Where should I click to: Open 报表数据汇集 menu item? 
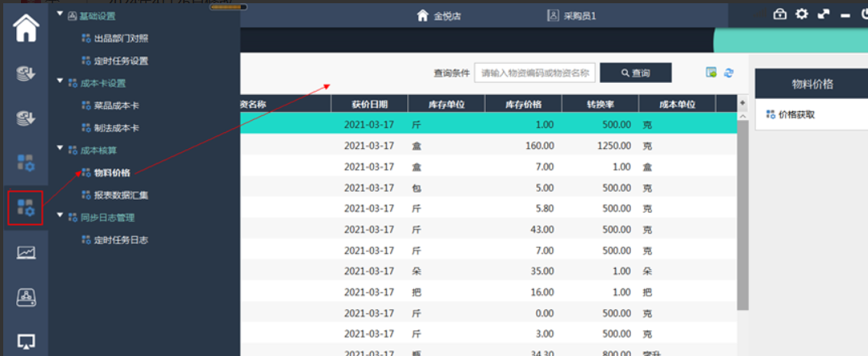(120, 195)
